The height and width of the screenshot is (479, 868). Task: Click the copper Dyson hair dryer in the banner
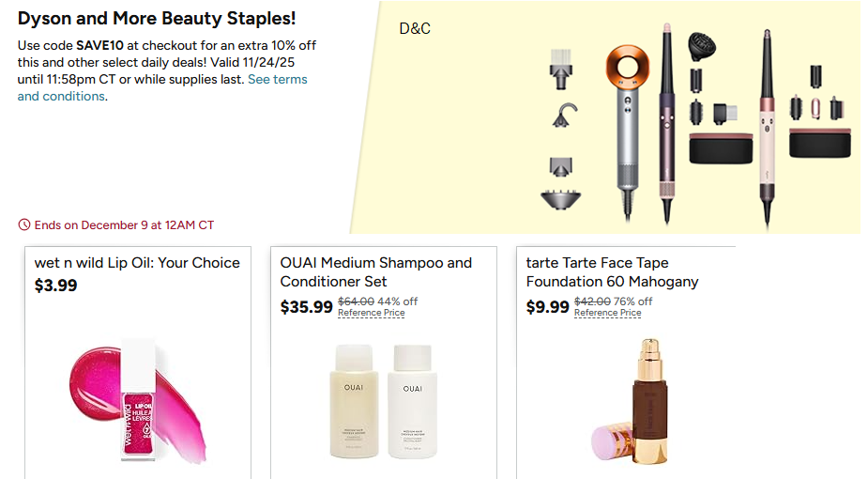click(x=629, y=103)
